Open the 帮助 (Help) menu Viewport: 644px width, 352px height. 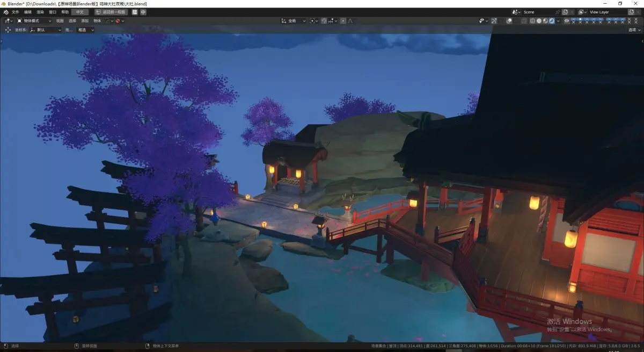tap(65, 12)
